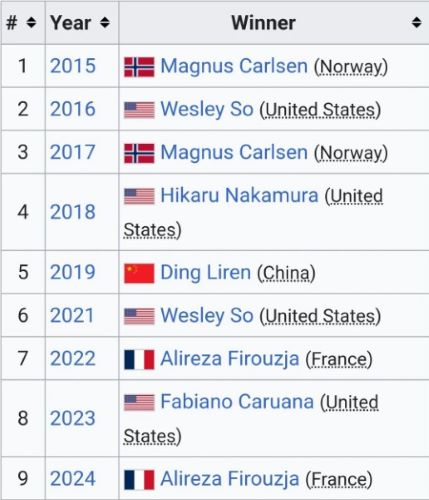The height and width of the screenshot is (500, 429).
Task: Click the US flag next to Fabiano Caruana
Action: tap(139, 402)
